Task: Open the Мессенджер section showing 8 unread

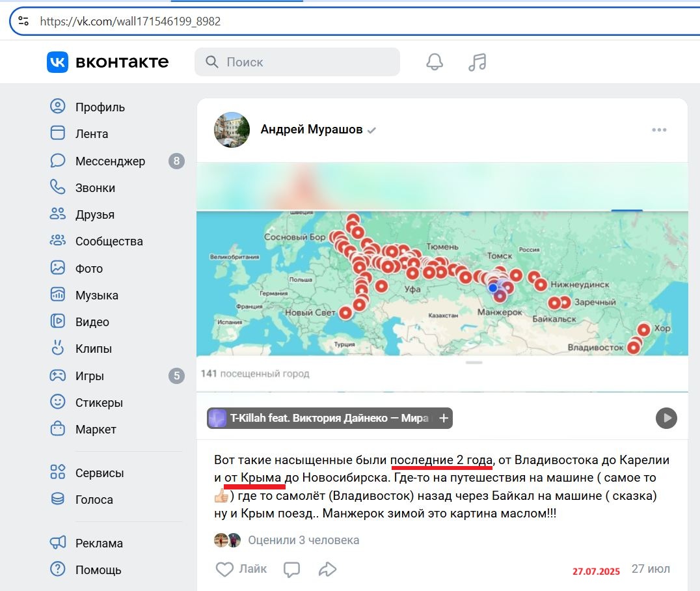Action: point(57,161)
